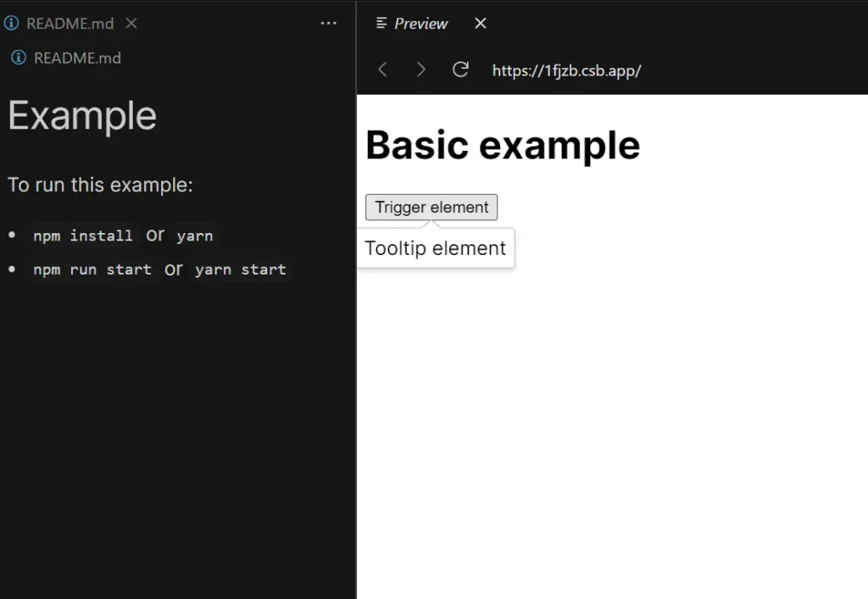Click the Trigger element button
This screenshot has height=599, width=868.
pyautogui.click(x=431, y=207)
